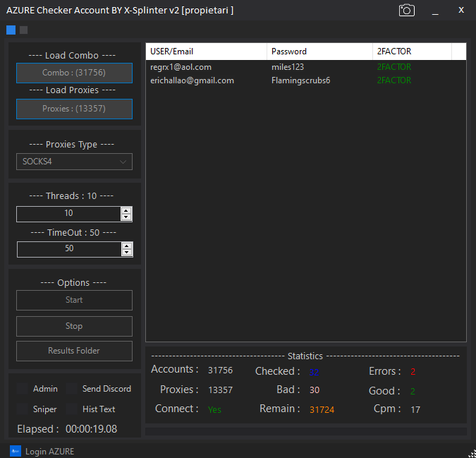The width and height of the screenshot is (476, 458).
Task: Sort by 2FACTOR column header
Action: click(412, 52)
